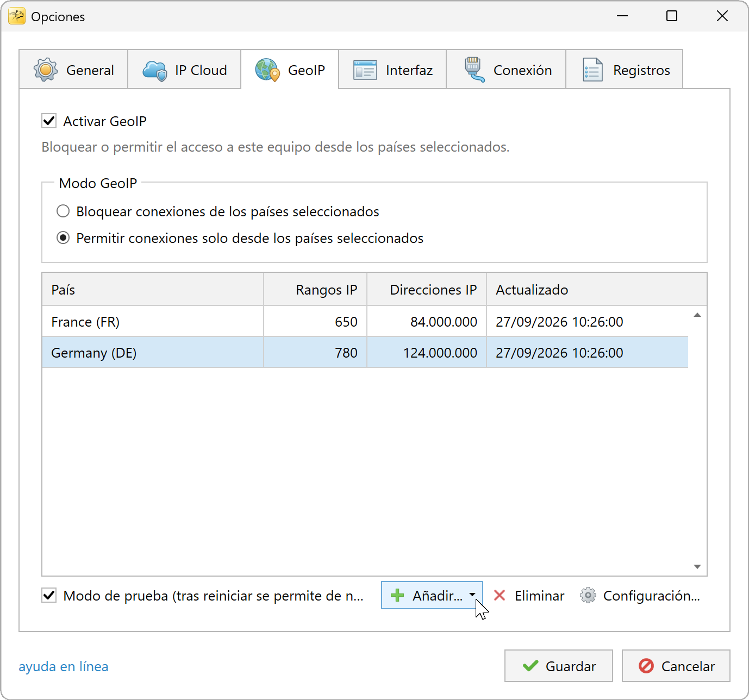The width and height of the screenshot is (749, 700).
Task: Click the Configuración gear icon
Action: click(588, 596)
